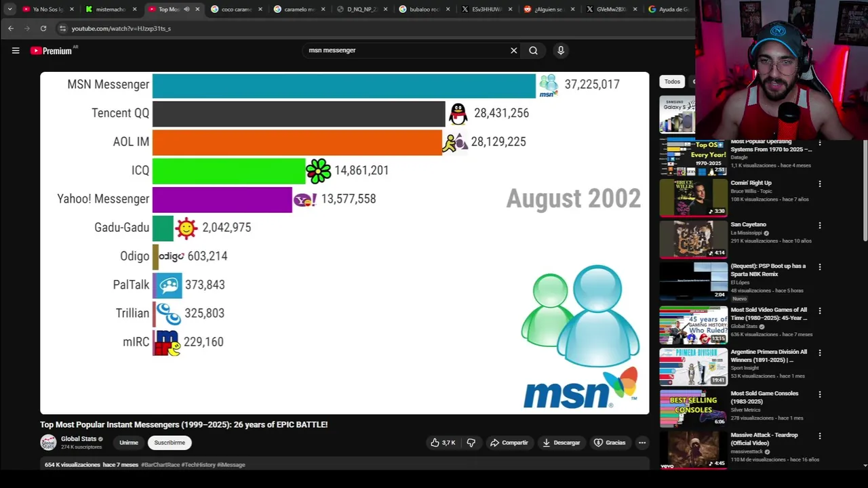Reload the page with the refresh icon
Screen dimensions: 868x488
(43, 28)
